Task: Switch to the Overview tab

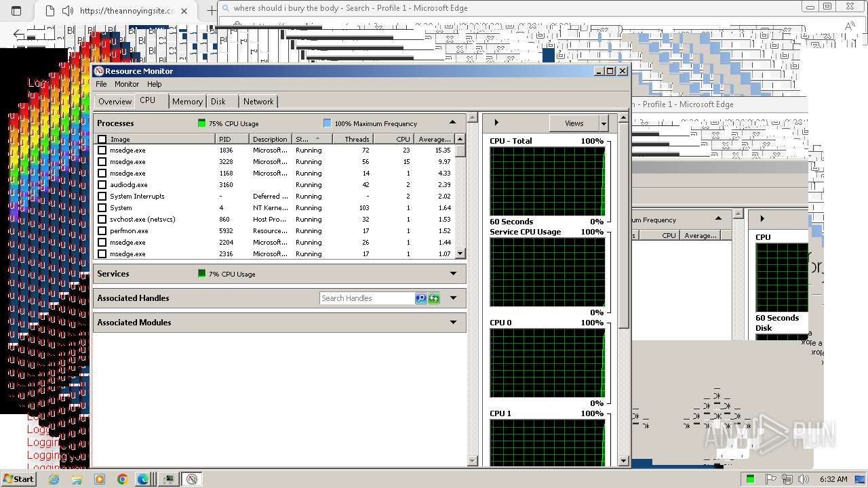Action: tap(115, 102)
